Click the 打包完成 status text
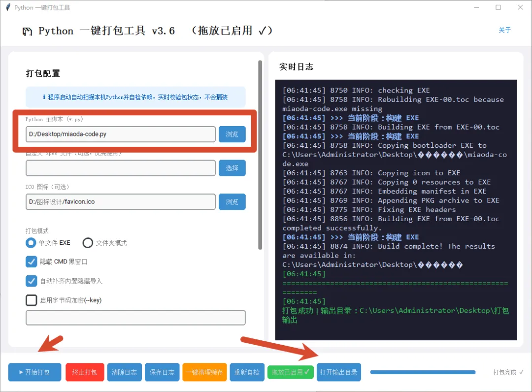The height and width of the screenshot is (392, 532). (508, 372)
